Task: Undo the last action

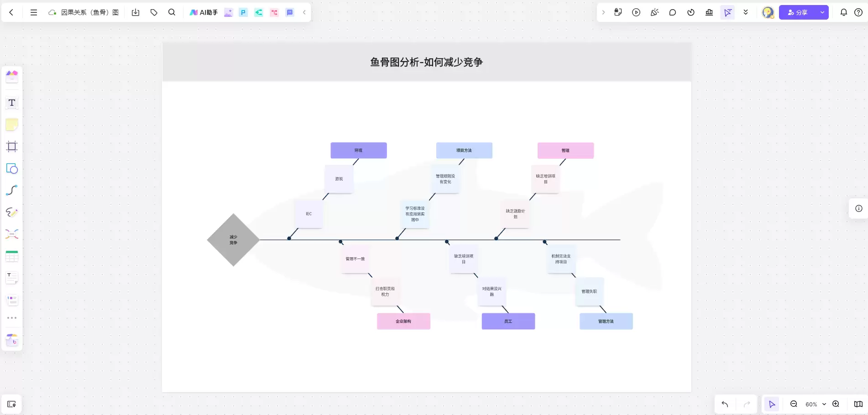Action: tap(725, 404)
